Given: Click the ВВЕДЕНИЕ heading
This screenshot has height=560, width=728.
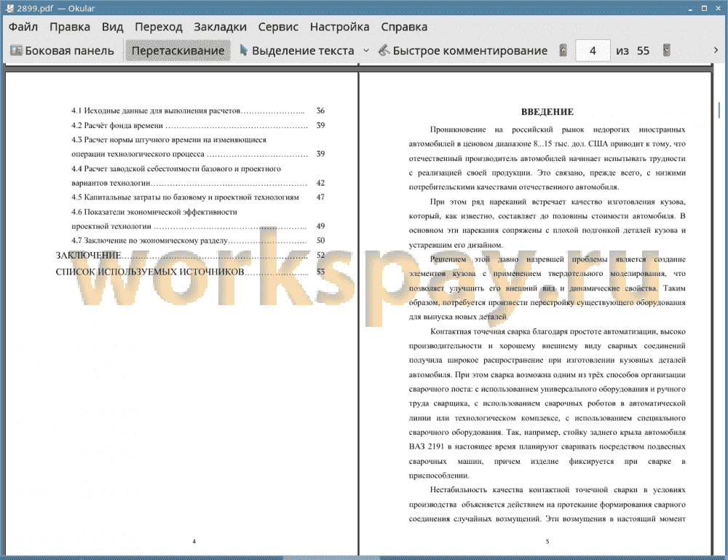Looking at the screenshot, I should point(547,112).
